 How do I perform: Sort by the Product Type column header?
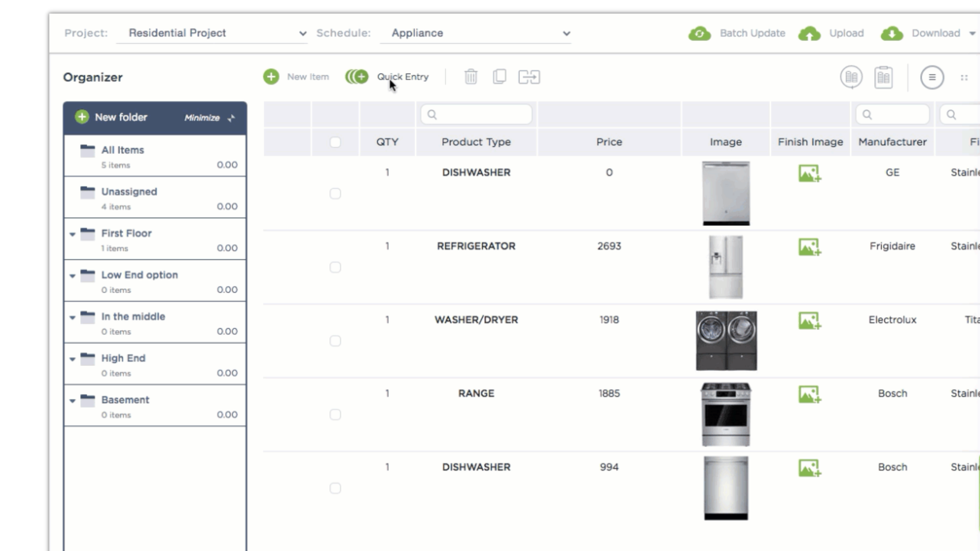tap(476, 142)
